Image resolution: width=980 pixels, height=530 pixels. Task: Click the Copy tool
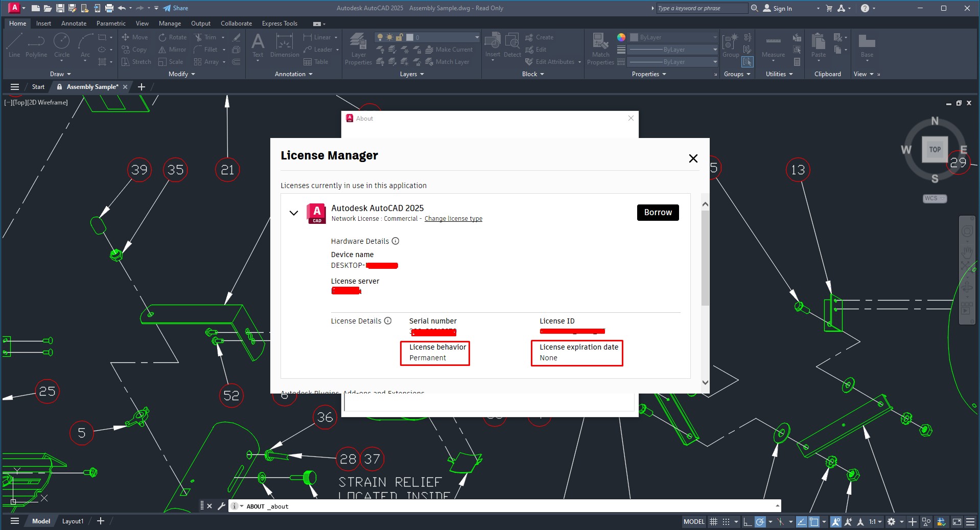(134, 50)
